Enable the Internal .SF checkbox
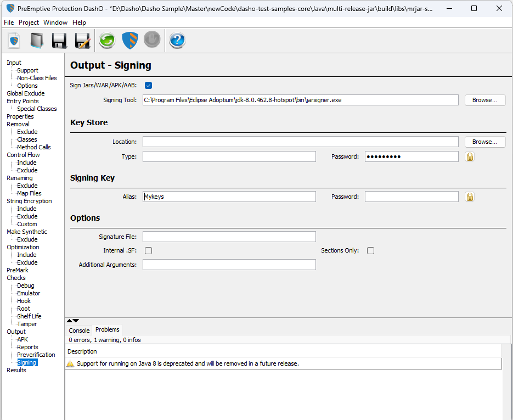513x420 pixels. click(x=148, y=251)
